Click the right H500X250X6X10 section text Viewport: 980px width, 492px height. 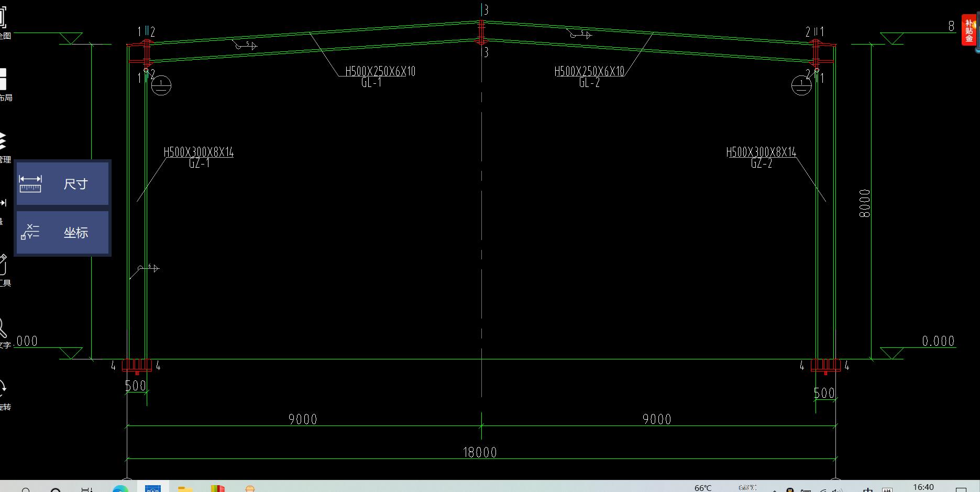point(589,71)
